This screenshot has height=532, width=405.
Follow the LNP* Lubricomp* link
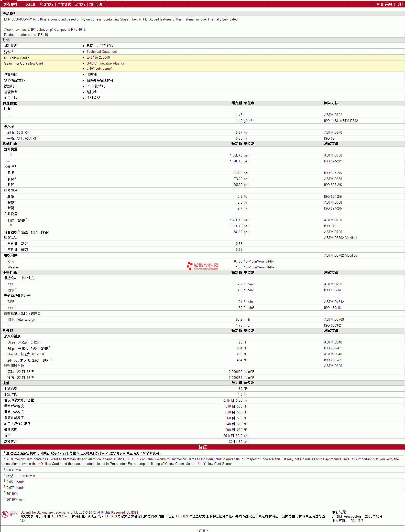[99, 69]
